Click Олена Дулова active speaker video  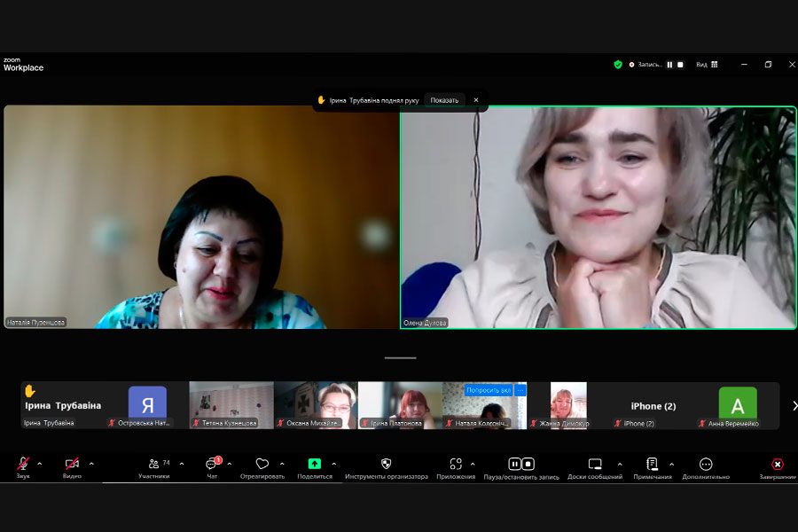(598, 217)
